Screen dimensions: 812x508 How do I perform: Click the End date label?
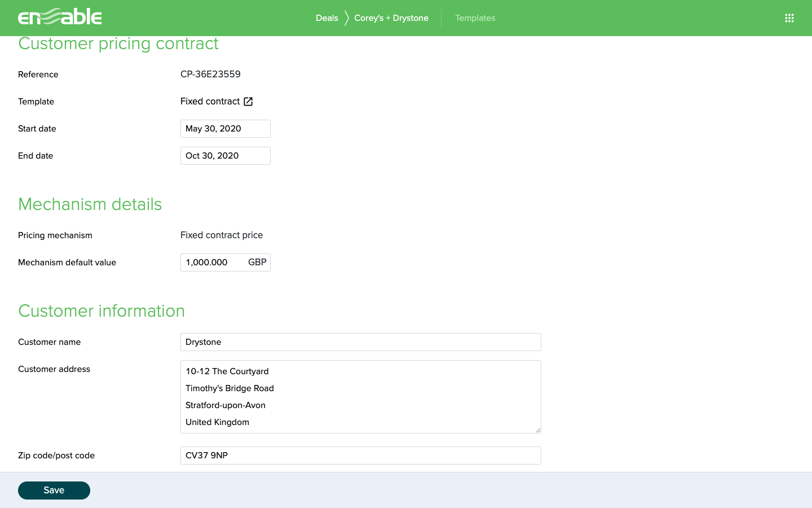pyautogui.click(x=36, y=156)
